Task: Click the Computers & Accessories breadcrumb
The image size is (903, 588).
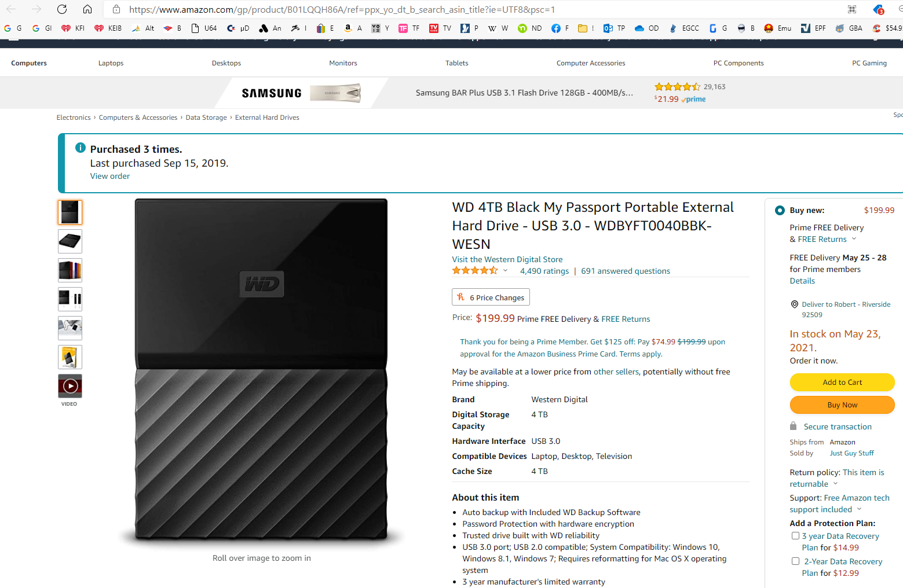Action: coord(138,117)
